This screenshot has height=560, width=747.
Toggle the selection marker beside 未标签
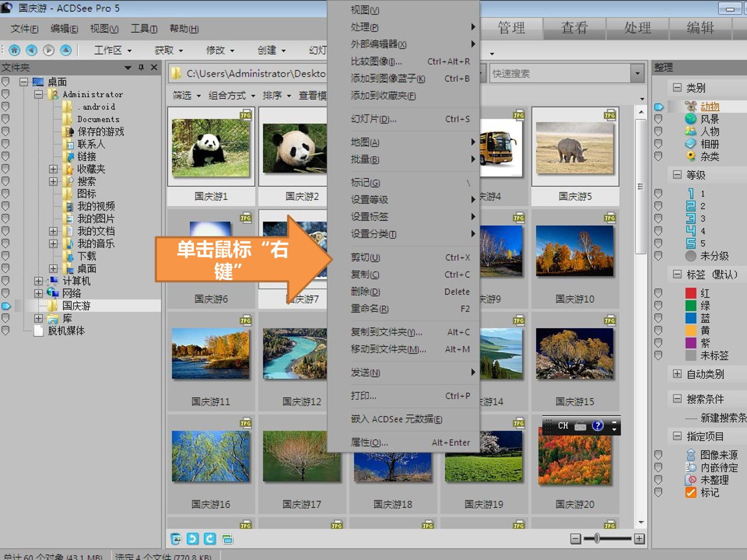pyautogui.click(x=658, y=355)
